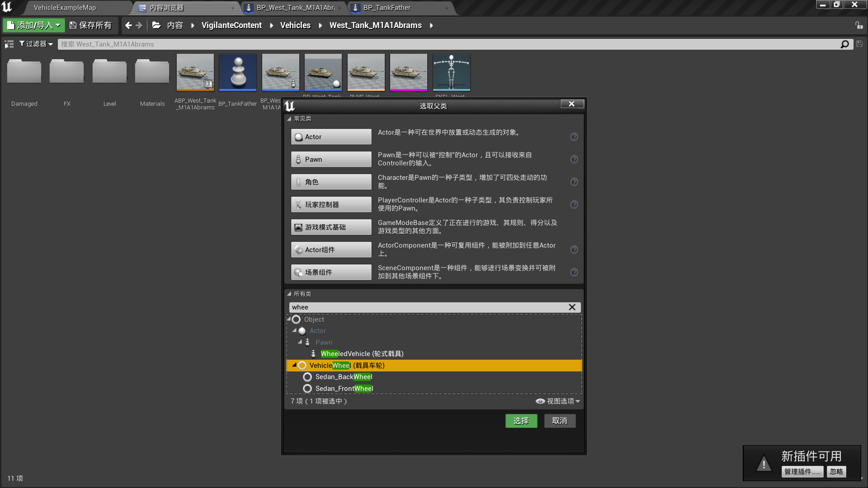Go back with the left arrow
The width and height of the screenshot is (868, 488).
[128, 25]
